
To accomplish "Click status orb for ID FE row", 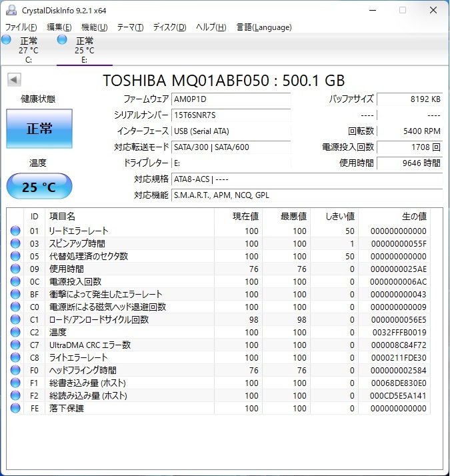I will pyautogui.click(x=15, y=408).
